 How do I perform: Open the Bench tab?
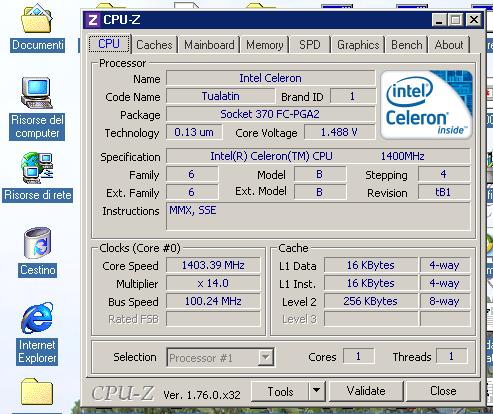(x=407, y=45)
